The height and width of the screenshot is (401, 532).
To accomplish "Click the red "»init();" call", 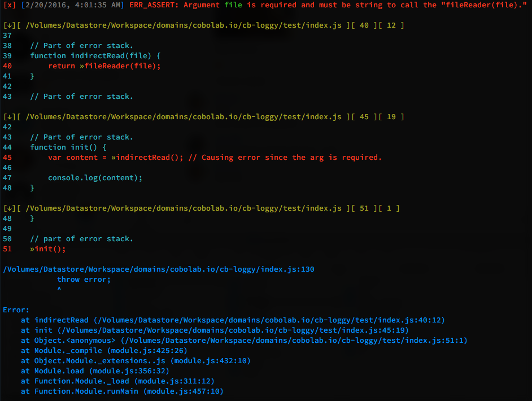I will click(x=48, y=249).
